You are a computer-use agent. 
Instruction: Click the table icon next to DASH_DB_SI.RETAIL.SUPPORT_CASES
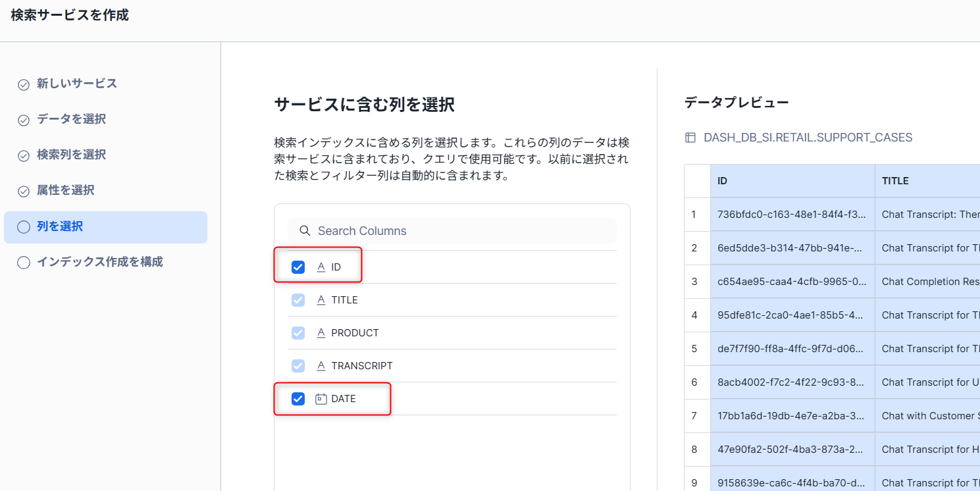coord(690,138)
